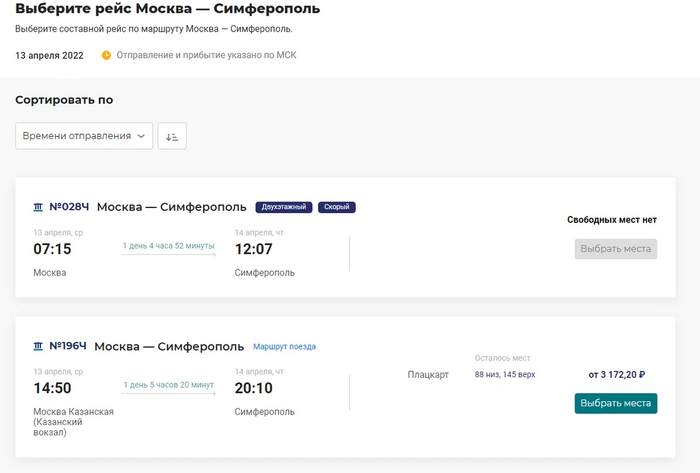Click the "Скорый" badge

click(x=337, y=207)
